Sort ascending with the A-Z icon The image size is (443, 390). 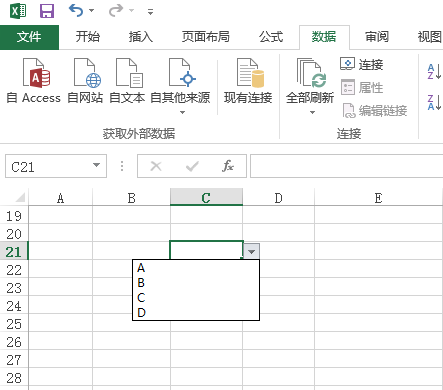[x=434, y=72]
